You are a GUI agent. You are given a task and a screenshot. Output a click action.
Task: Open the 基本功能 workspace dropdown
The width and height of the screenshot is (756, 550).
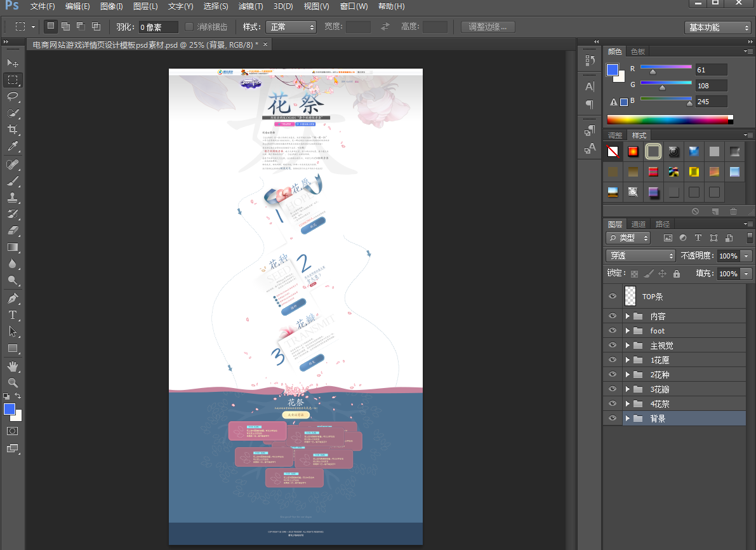click(x=718, y=28)
